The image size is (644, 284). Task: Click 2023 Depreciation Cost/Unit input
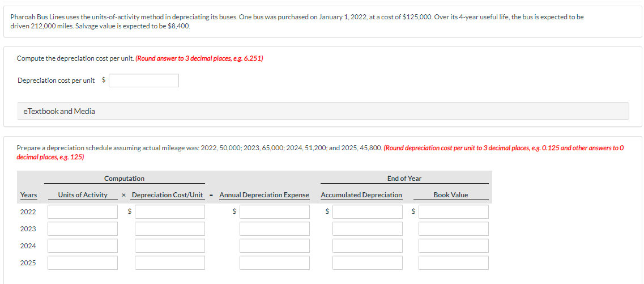(170, 229)
